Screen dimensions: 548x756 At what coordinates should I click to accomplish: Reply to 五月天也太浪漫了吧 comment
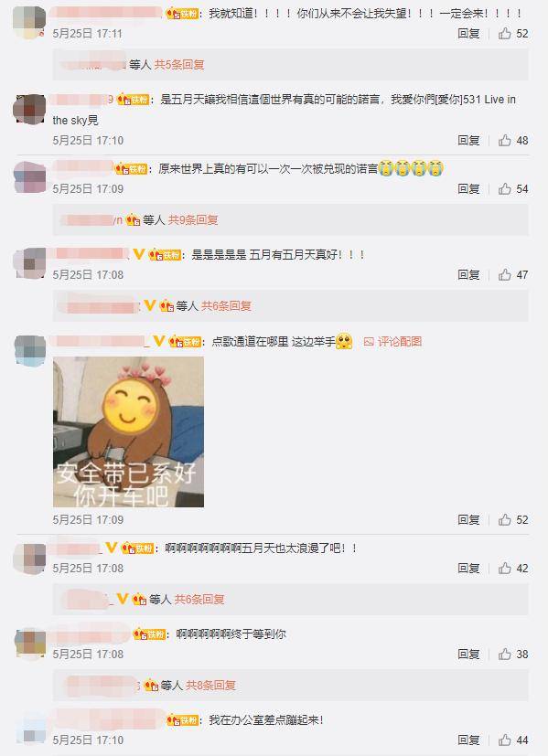coord(468,568)
